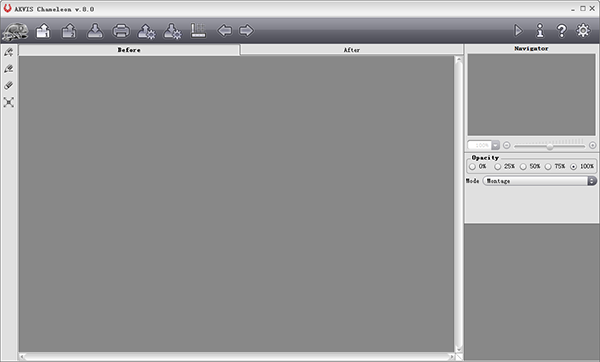Screen dimensions: 600x362
Task: Click the Navigator zoom slider handle
Action: 550,146
